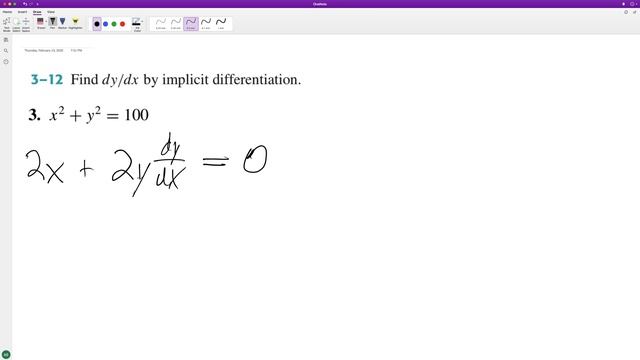Open the settings ring icon in title bar
This screenshot has height=360, width=640.
point(632,4)
